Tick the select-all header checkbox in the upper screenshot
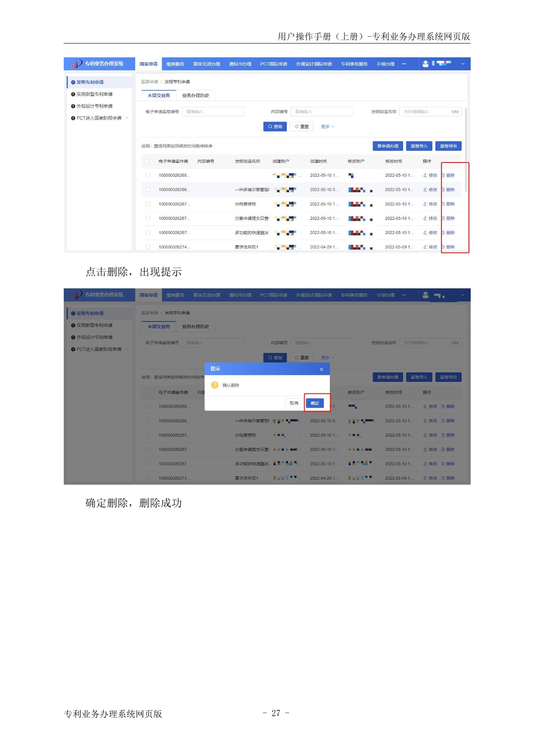This screenshot has width=534, height=756. [146, 161]
